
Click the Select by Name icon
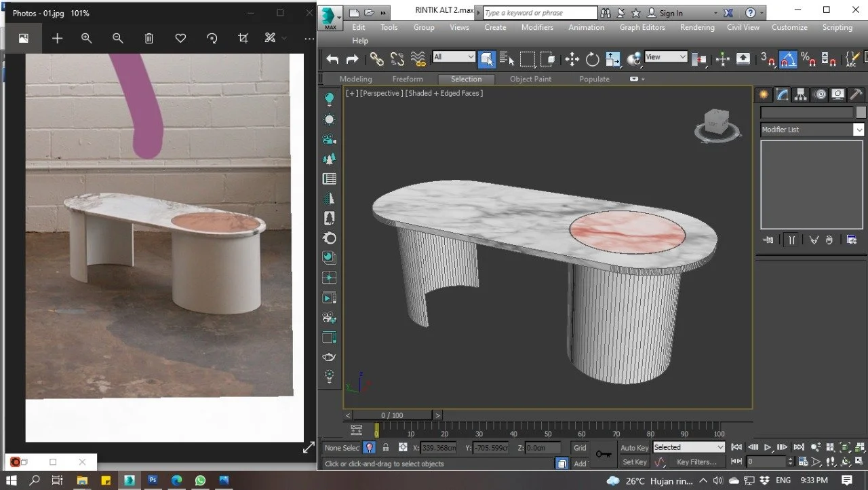click(x=506, y=59)
